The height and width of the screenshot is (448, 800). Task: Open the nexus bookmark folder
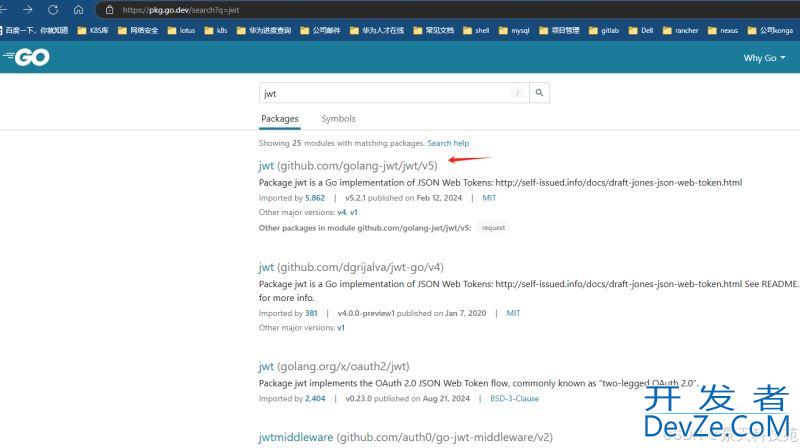pyautogui.click(x=723, y=31)
